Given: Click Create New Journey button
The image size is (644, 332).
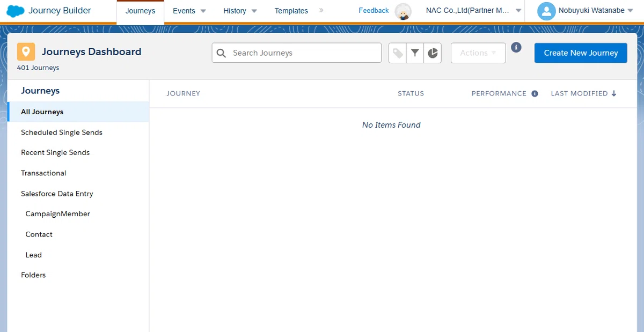Looking at the screenshot, I should pos(581,53).
